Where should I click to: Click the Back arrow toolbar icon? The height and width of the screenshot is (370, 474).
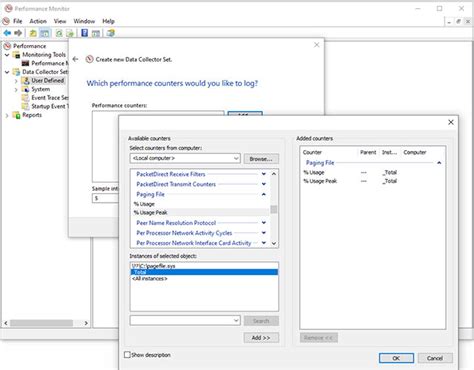[7, 33]
